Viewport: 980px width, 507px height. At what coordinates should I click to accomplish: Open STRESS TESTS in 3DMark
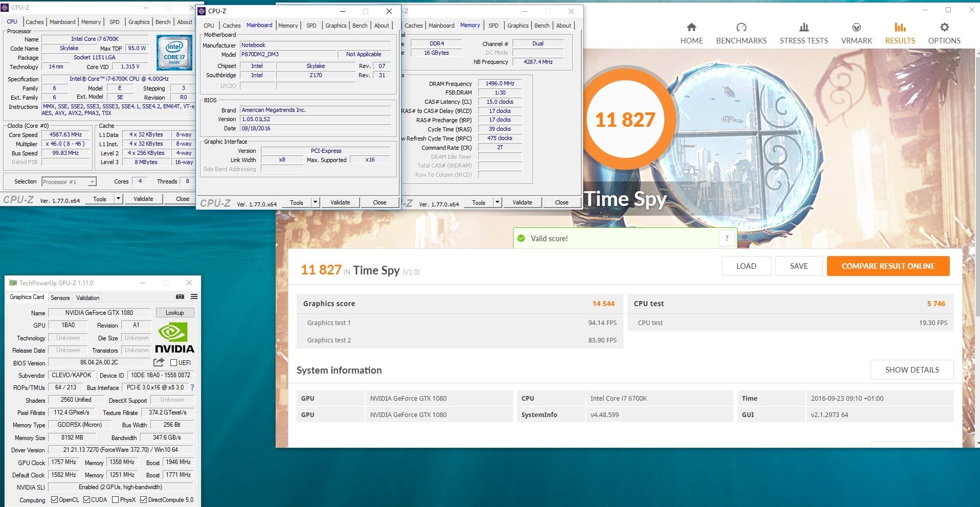point(804,34)
